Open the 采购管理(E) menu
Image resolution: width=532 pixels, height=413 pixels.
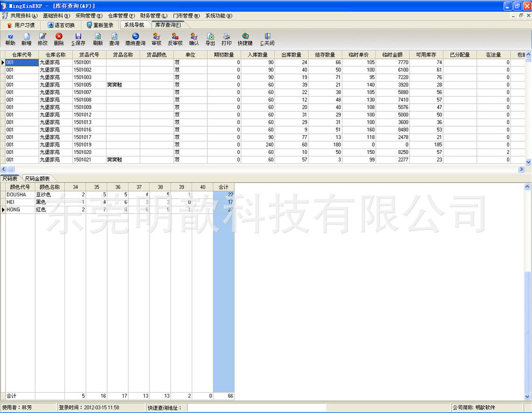point(89,16)
